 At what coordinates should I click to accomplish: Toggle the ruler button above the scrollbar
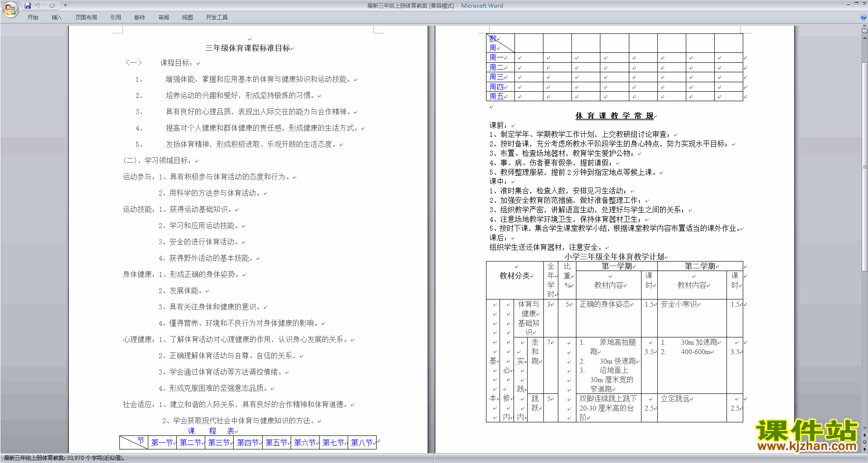tap(865, 31)
